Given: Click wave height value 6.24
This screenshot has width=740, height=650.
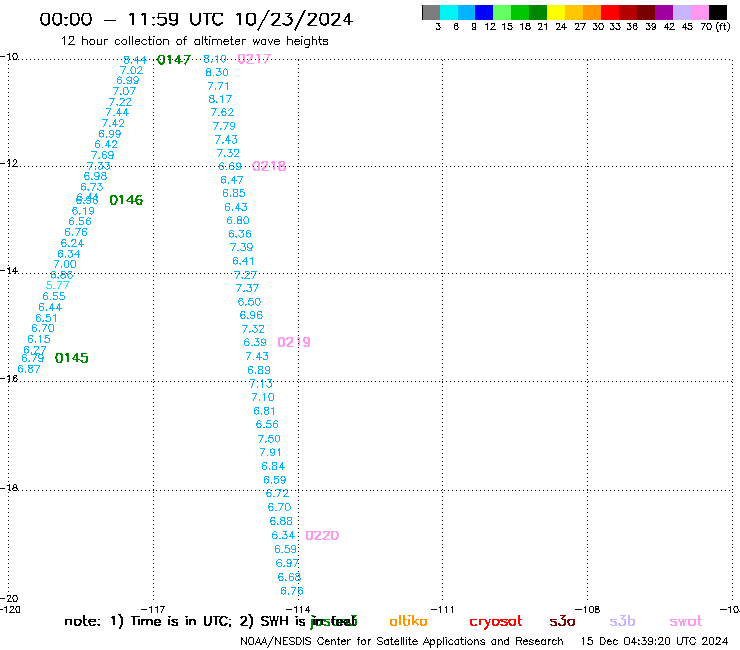Looking at the screenshot, I should click(x=72, y=243).
